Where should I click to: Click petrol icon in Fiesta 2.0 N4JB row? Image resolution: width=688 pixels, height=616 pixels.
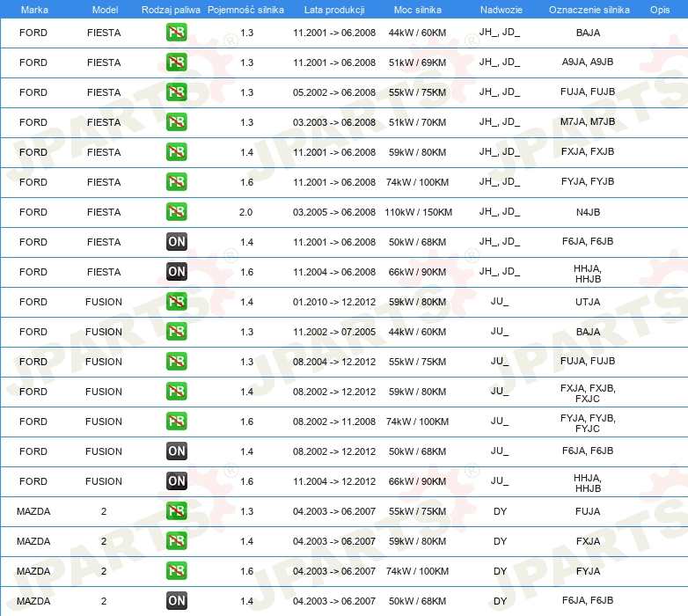pos(176,212)
